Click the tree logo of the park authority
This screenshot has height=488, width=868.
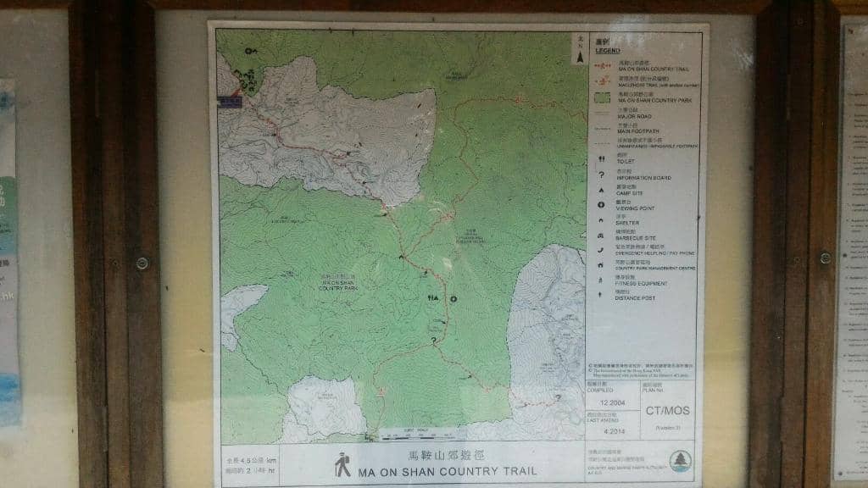[680, 460]
